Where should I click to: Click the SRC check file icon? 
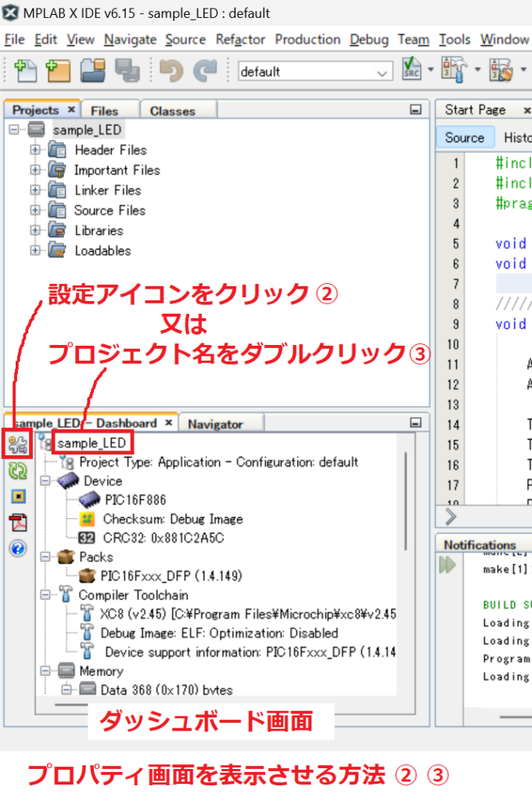click(412, 70)
